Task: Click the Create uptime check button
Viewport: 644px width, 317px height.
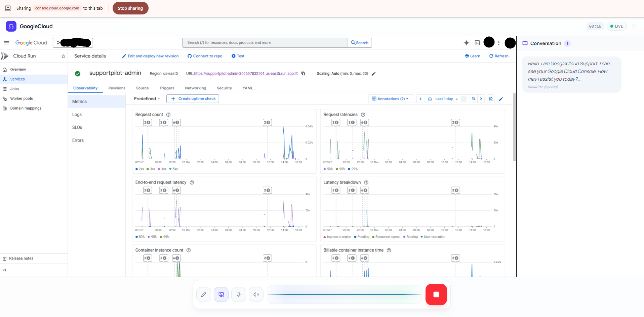Action: coord(193,99)
